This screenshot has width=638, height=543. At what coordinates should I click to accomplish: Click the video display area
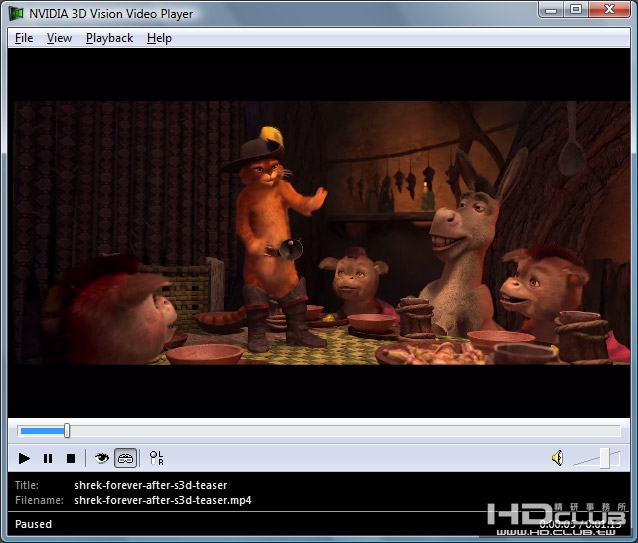click(319, 233)
